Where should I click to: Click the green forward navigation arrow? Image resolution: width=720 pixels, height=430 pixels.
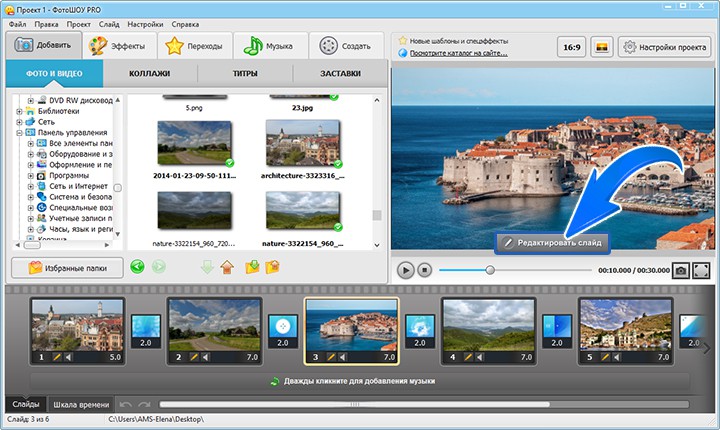pyautogui.click(x=158, y=266)
